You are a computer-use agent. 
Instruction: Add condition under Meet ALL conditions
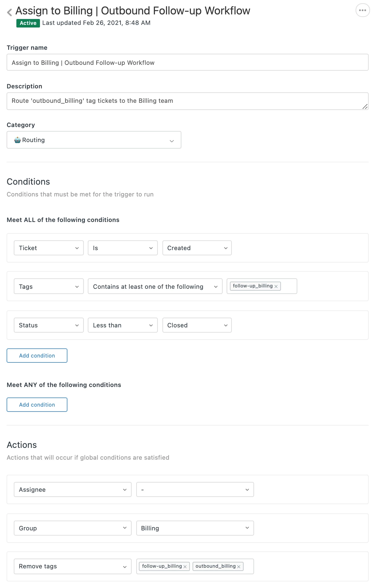(x=37, y=356)
